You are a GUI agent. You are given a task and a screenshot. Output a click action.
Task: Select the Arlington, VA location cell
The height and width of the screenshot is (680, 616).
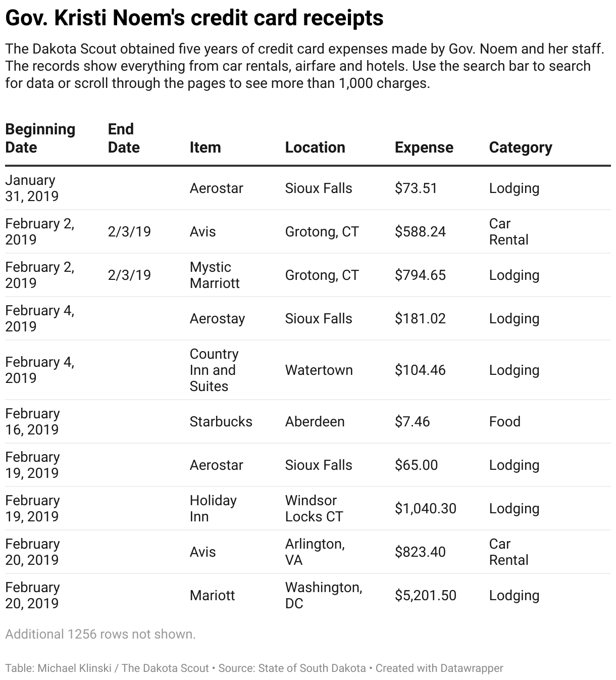(x=315, y=552)
